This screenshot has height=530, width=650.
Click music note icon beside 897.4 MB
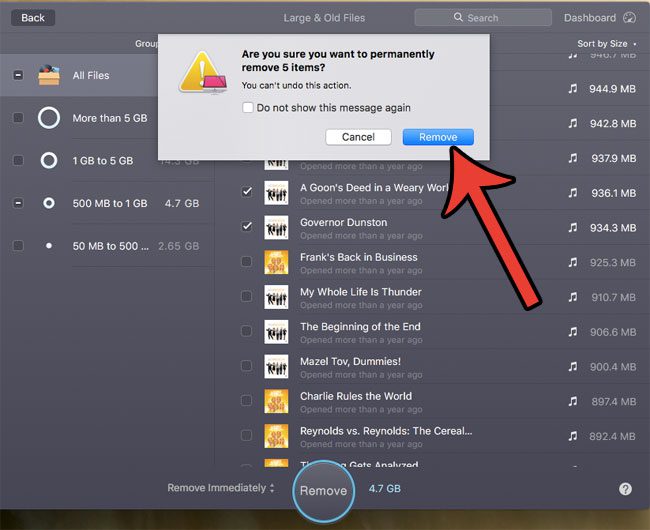point(572,402)
